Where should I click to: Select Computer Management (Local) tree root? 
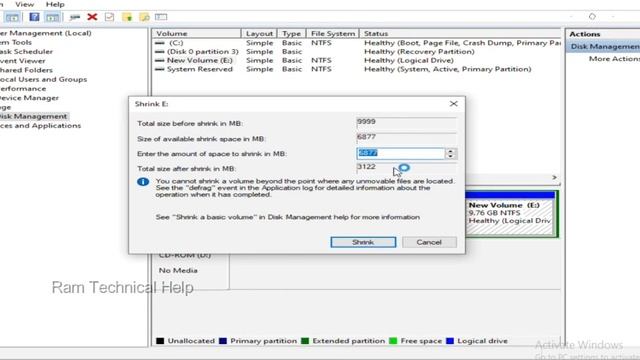pyautogui.click(x=45, y=33)
